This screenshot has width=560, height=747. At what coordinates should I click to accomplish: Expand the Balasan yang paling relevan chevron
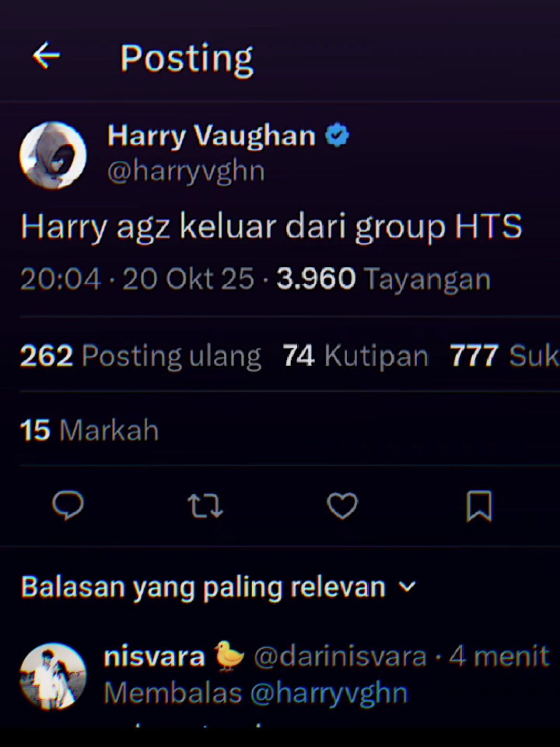click(407, 587)
